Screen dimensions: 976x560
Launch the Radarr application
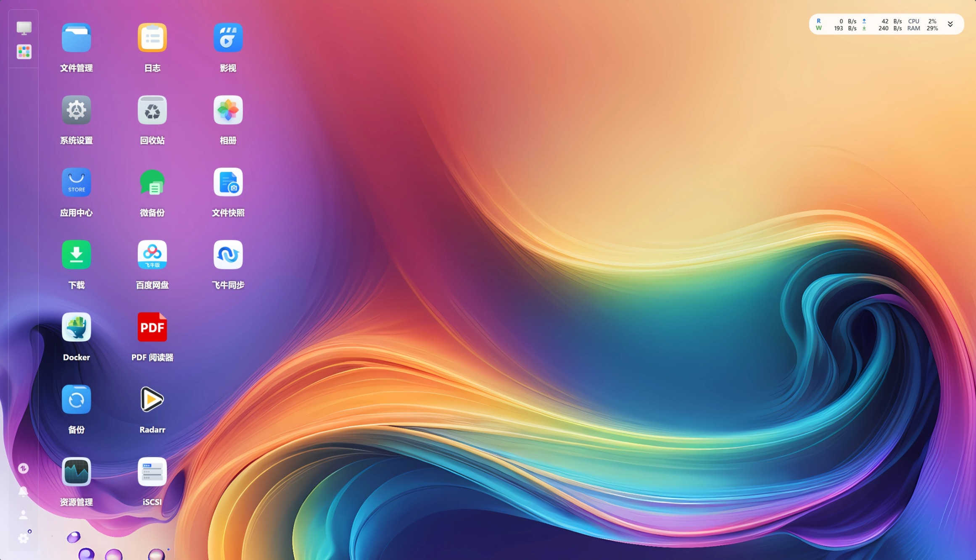[x=152, y=400]
